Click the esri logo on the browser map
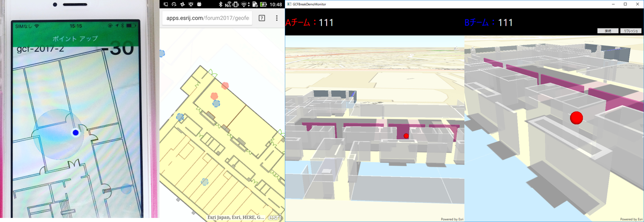Screen dimensions: 644x222 tap(275, 217)
